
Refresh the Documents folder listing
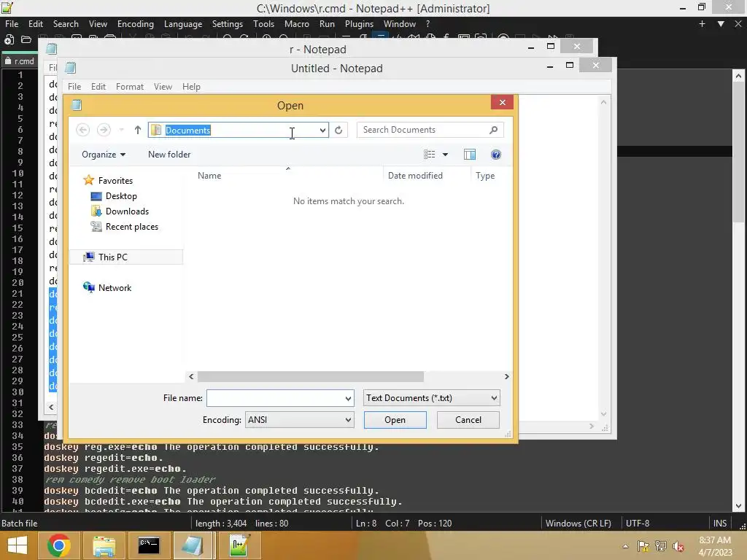[338, 130]
